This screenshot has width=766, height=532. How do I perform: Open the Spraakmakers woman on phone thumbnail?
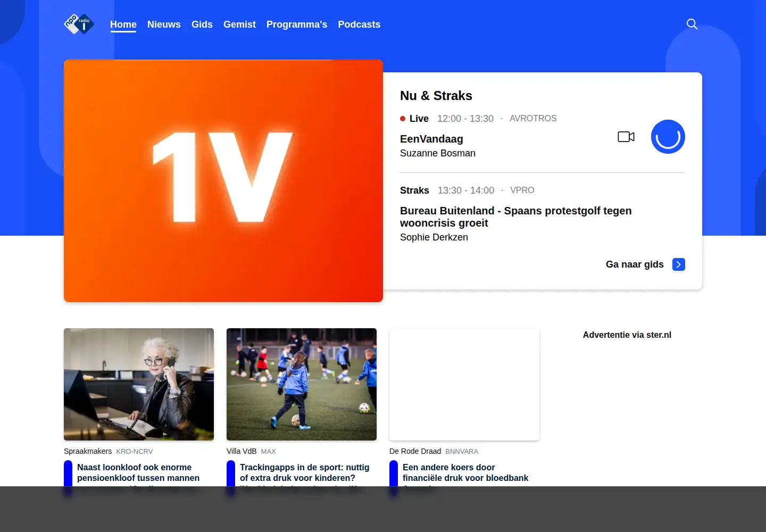click(x=139, y=384)
